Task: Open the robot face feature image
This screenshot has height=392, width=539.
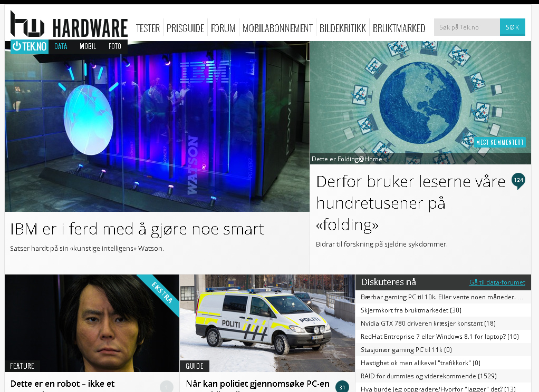Action: click(92, 323)
